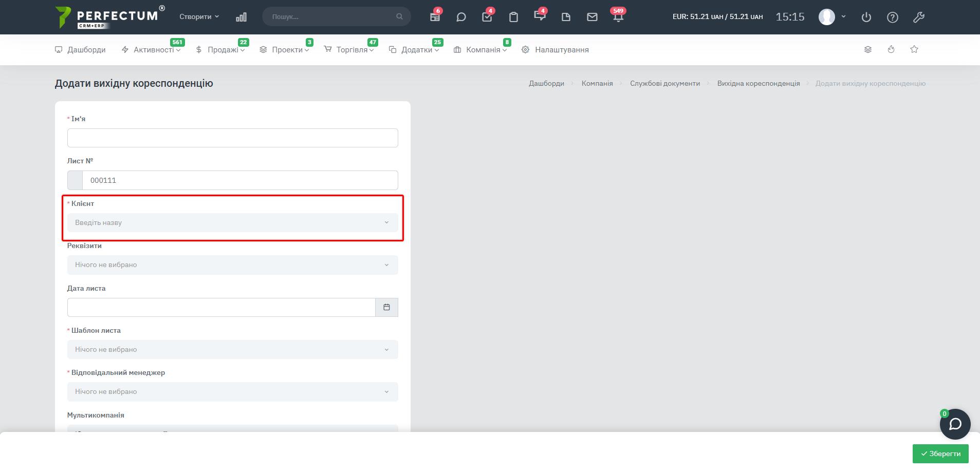Open notifications bell with 549 badge
This screenshot has width=980, height=472.
618,17
